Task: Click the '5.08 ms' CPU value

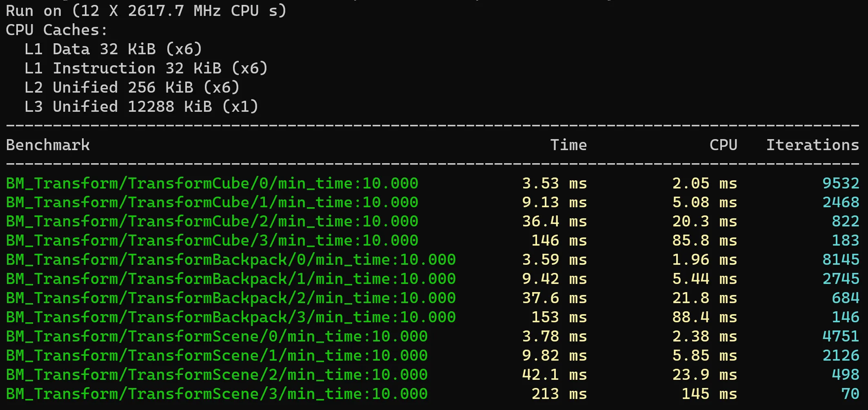Action: coord(705,202)
